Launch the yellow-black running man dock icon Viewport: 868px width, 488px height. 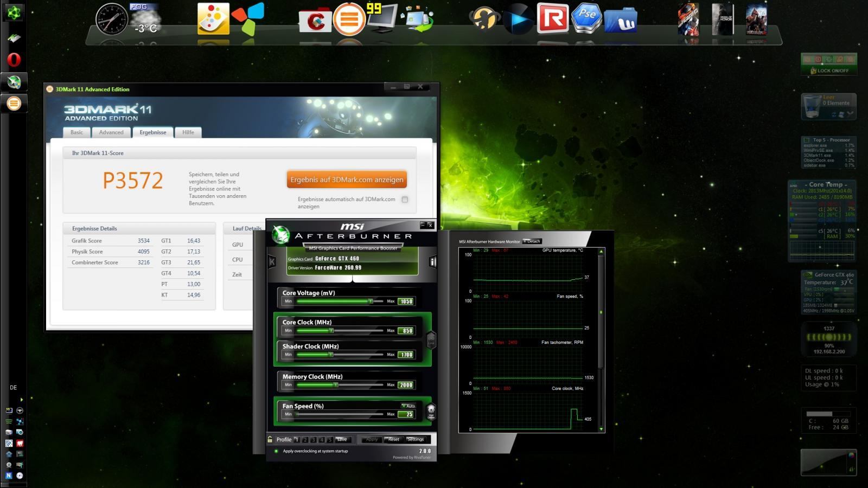pyautogui.click(x=484, y=19)
